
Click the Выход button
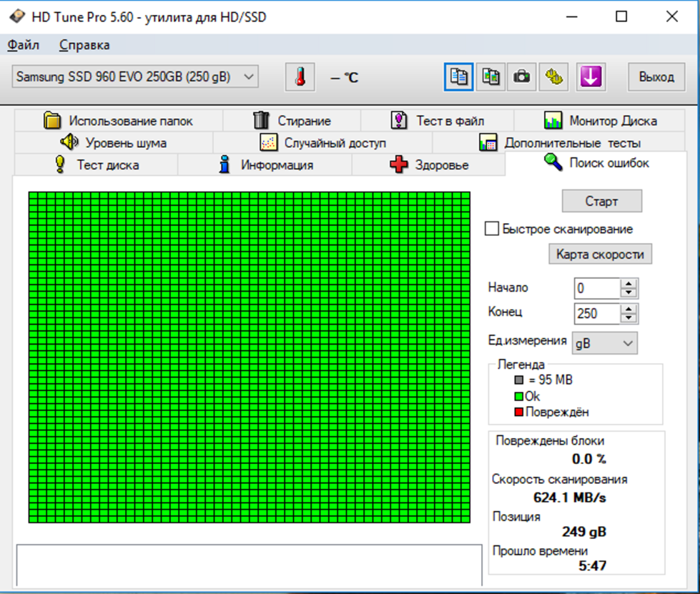[x=656, y=77]
